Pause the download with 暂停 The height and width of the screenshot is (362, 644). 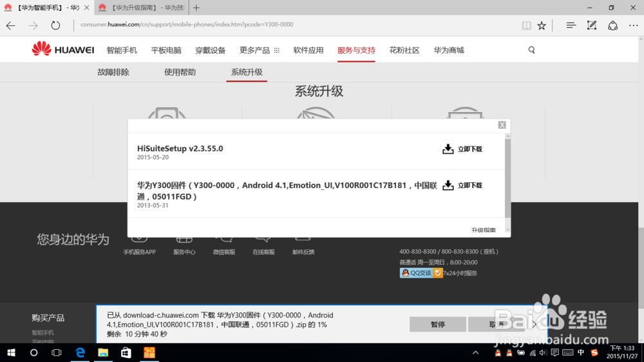pos(437,324)
